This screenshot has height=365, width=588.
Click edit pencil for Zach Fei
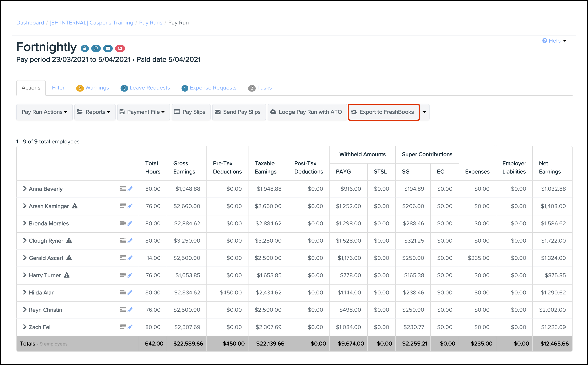point(130,327)
